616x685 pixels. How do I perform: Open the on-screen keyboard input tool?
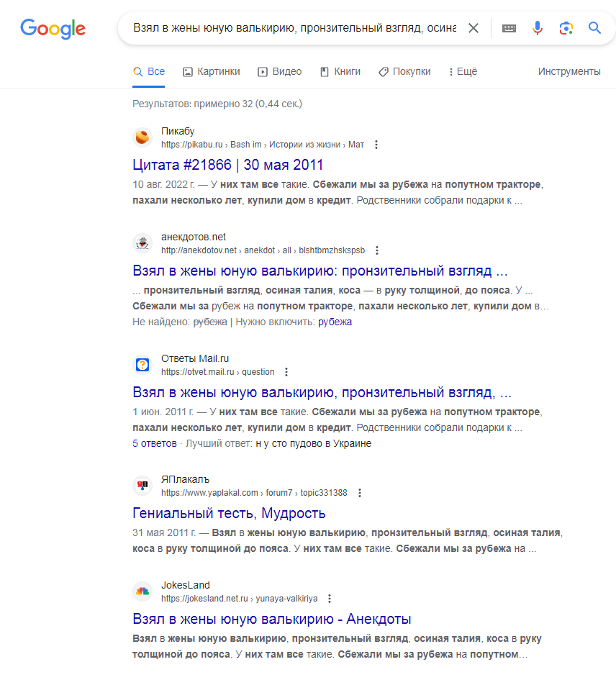509,28
